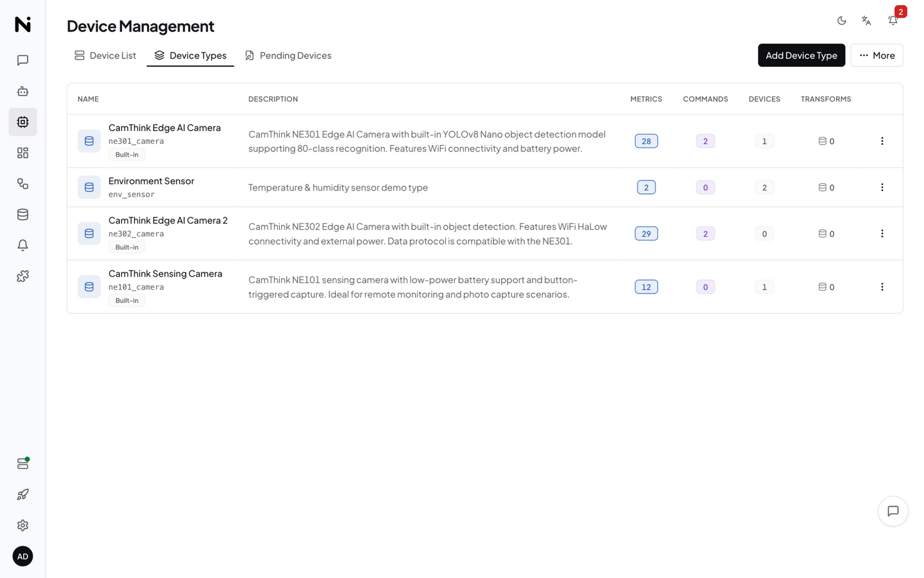
Task: Open the alerts bell icon in sidebar
Action: pos(22,245)
